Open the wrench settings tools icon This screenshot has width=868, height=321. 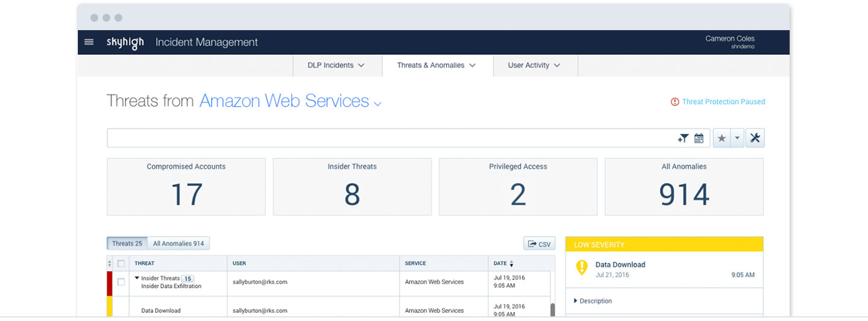pos(755,139)
